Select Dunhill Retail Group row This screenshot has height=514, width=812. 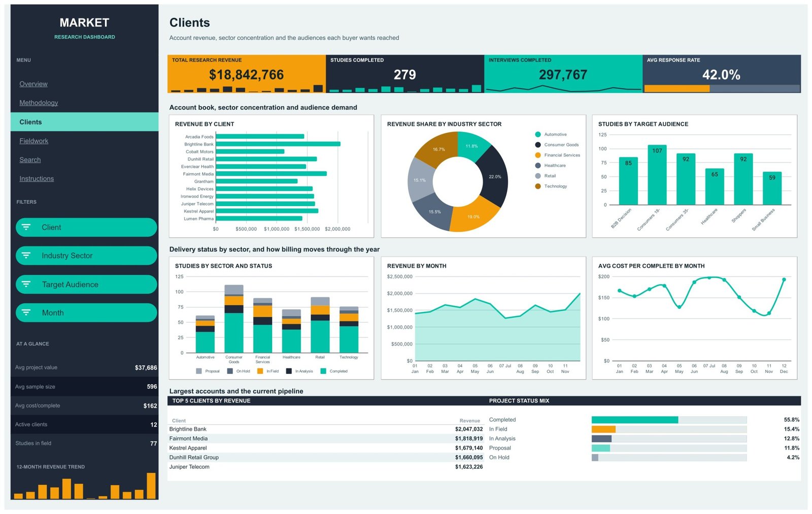(326, 457)
